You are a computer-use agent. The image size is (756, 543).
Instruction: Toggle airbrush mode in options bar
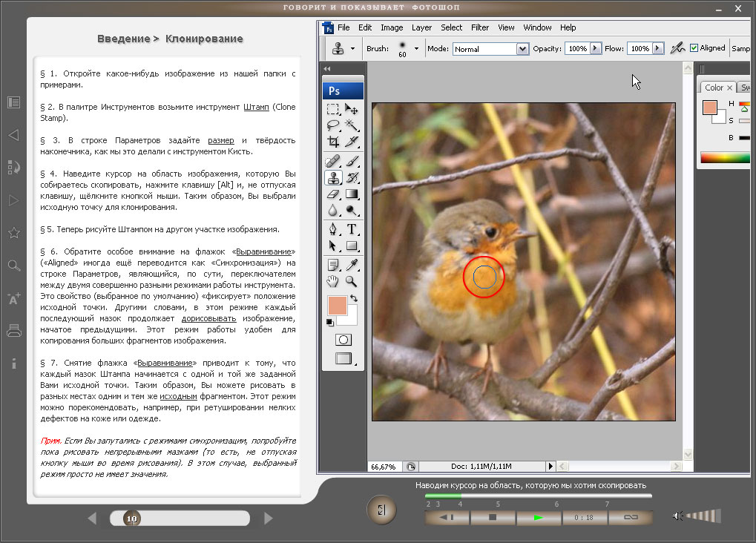tap(676, 48)
